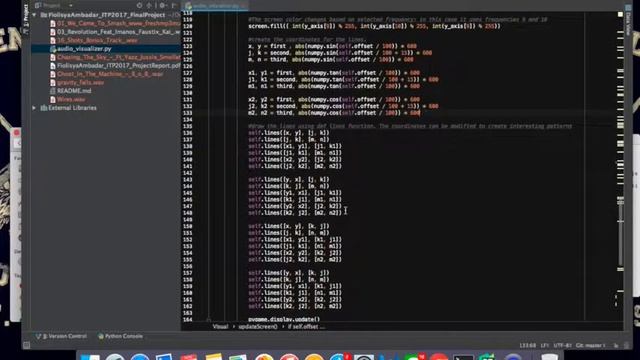Click the Python file icon beside audio_visualizer.py

53,49
